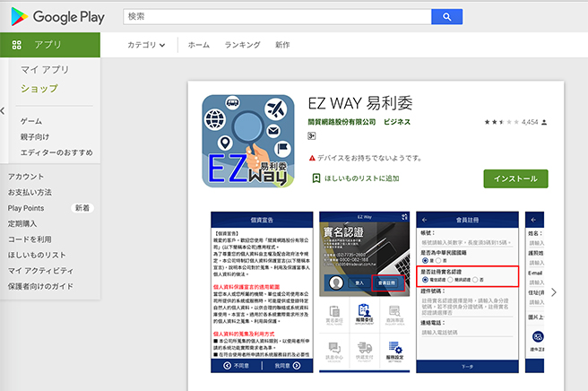Open the 新作 tab

tap(282, 45)
